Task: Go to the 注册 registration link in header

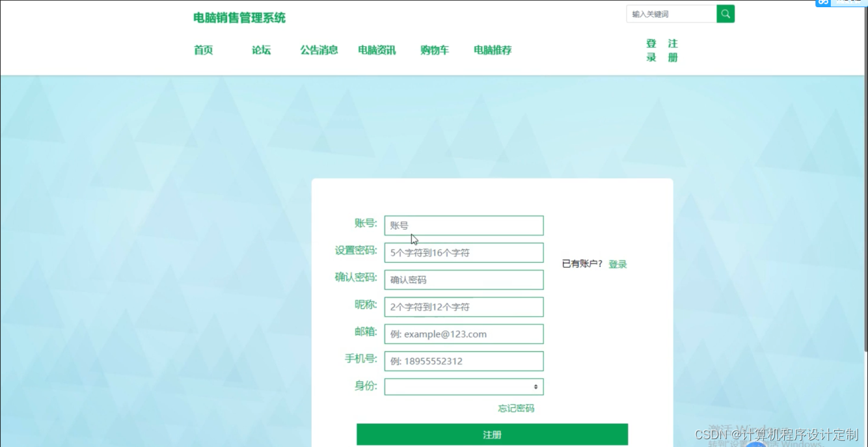Action: click(x=672, y=50)
